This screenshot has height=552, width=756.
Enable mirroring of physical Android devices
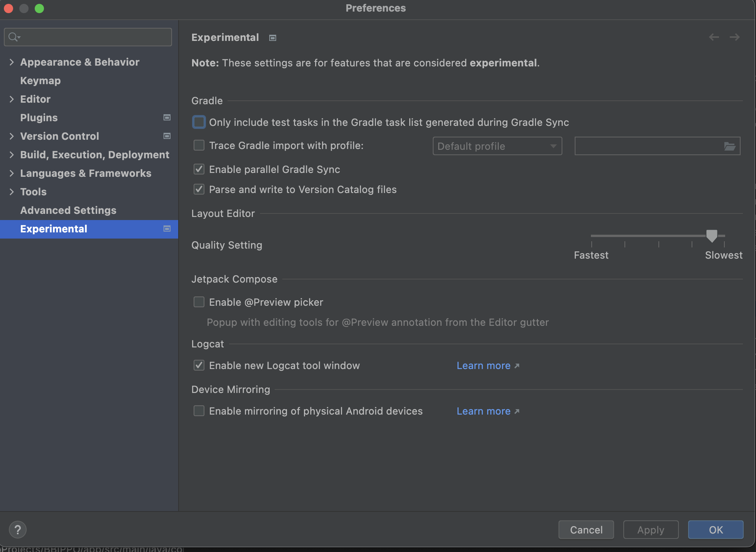coord(199,411)
